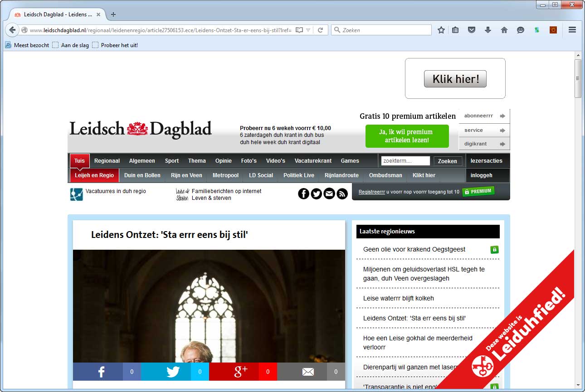This screenshot has width=585, height=392.
Task: Click the orange-brown extension icon in toolbar
Action: 553,30
